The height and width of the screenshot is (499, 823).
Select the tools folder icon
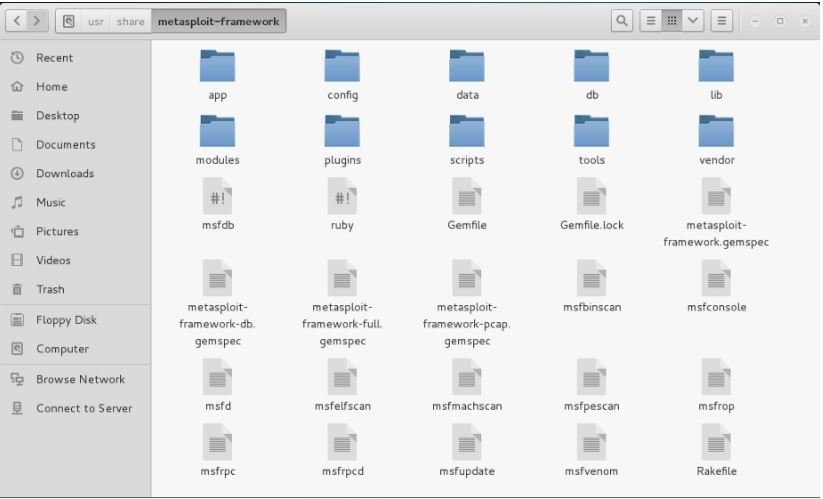pyautogui.click(x=592, y=131)
